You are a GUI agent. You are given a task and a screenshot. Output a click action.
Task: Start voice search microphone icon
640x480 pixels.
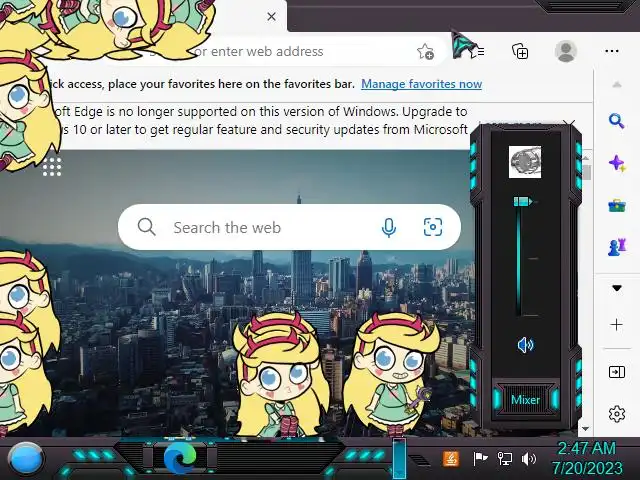tap(389, 227)
